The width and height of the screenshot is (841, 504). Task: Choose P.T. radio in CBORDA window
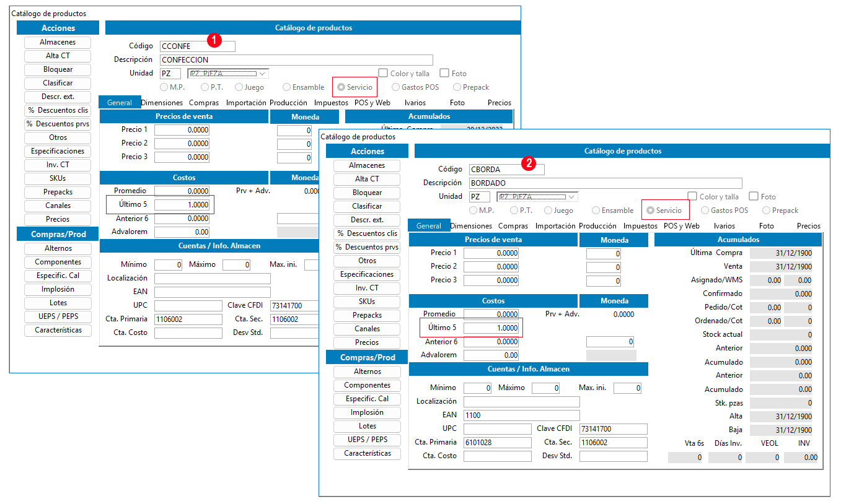coord(514,211)
